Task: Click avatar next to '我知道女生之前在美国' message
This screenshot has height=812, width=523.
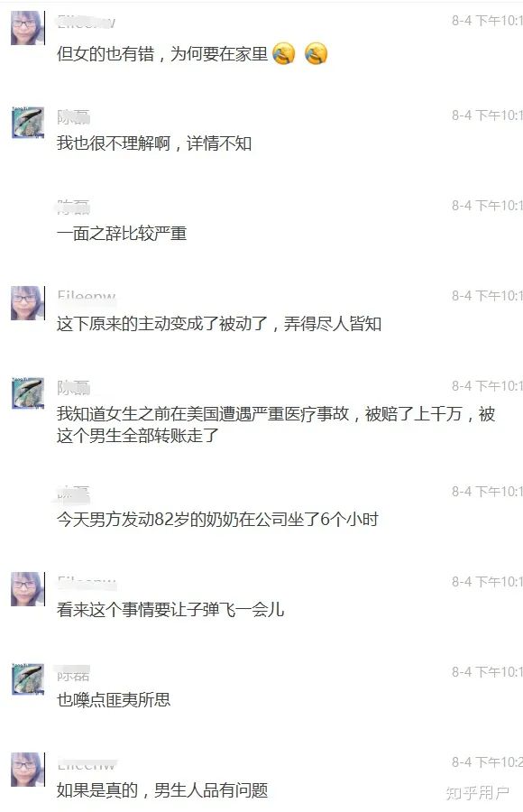Action: pos(28,393)
